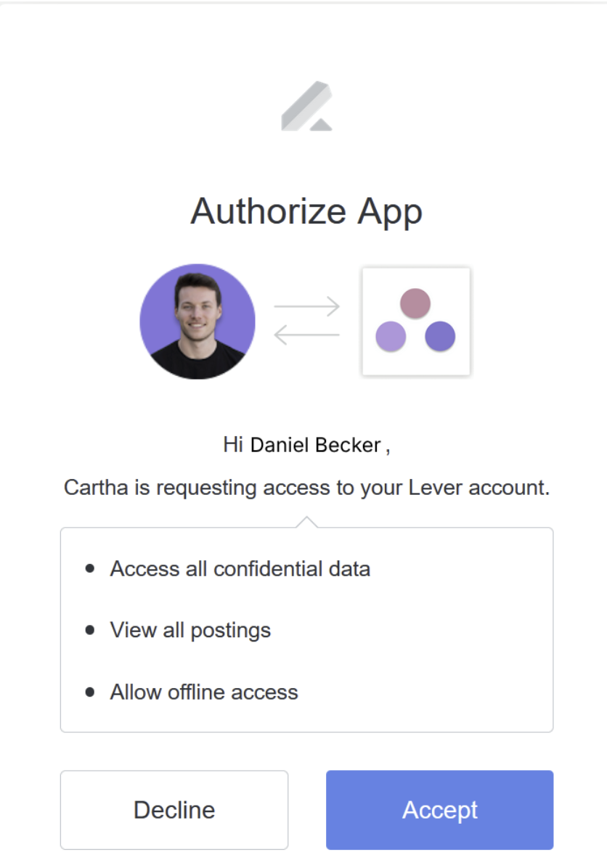Click the right-pointing exchange arrow

point(307,306)
